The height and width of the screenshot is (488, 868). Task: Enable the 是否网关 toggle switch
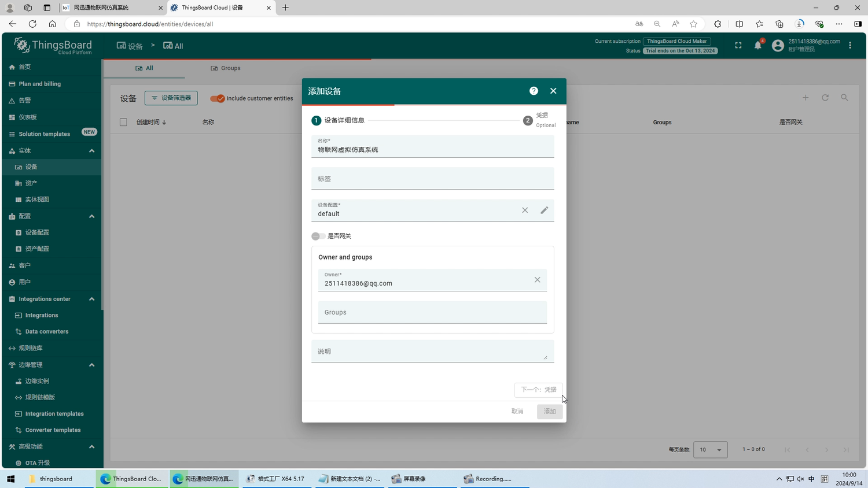[318, 236]
